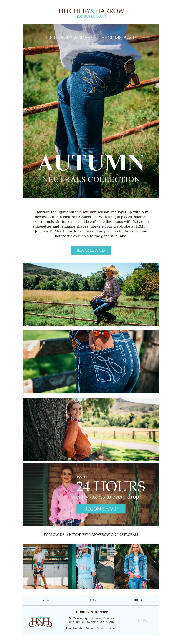Open the JEANS footer menu item
This screenshot has width=182, height=644.
pyautogui.click(x=91, y=600)
